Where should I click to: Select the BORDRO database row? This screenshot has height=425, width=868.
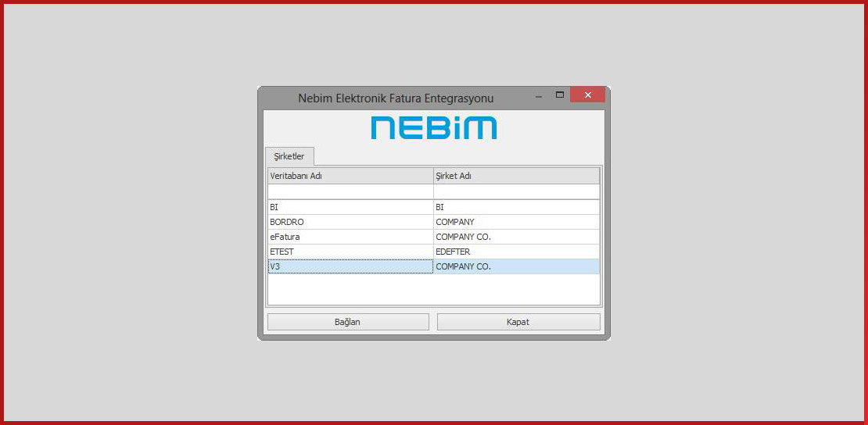click(433, 222)
